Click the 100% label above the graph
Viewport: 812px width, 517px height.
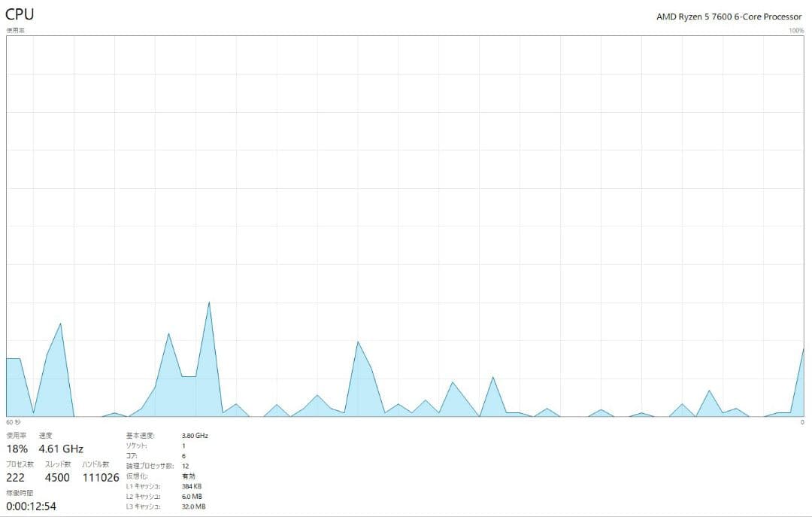point(796,30)
